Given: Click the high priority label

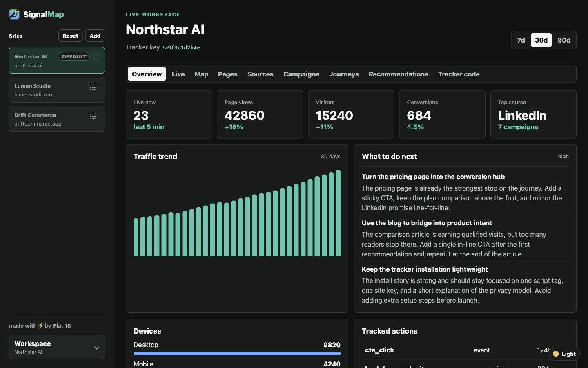Looking at the screenshot, I should (x=563, y=156).
